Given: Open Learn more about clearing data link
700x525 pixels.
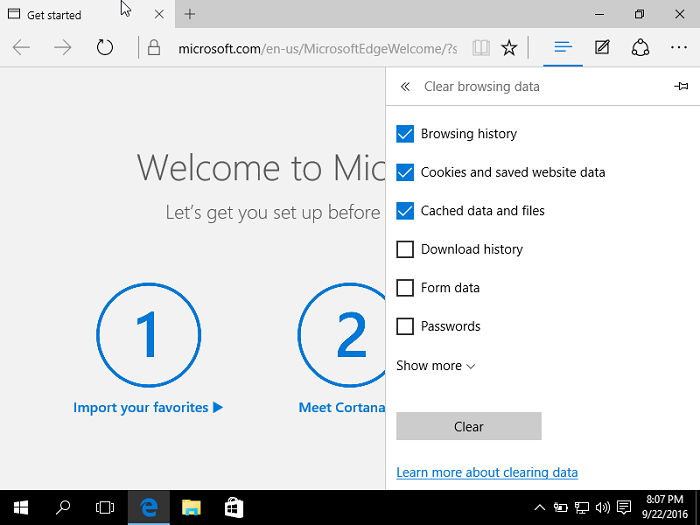Looking at the screenshot, I should (x=487, y=472).
